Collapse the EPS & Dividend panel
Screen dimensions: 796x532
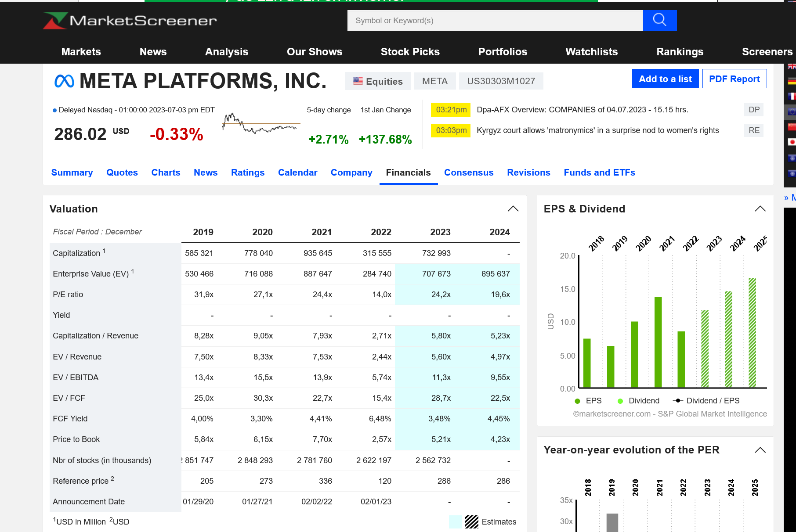(x=760, y=209)
